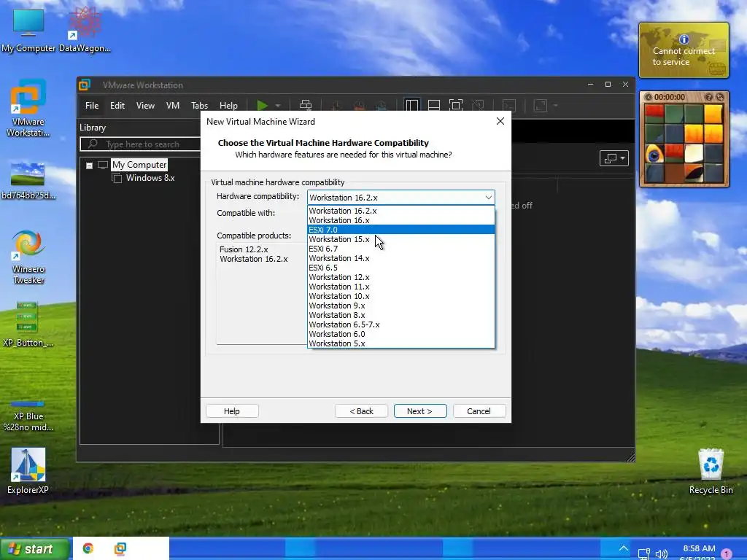747x560 pixels.
Task: Click the Send Ctrl+Alt+Del toolbar icon
Action: pos(306,105)
